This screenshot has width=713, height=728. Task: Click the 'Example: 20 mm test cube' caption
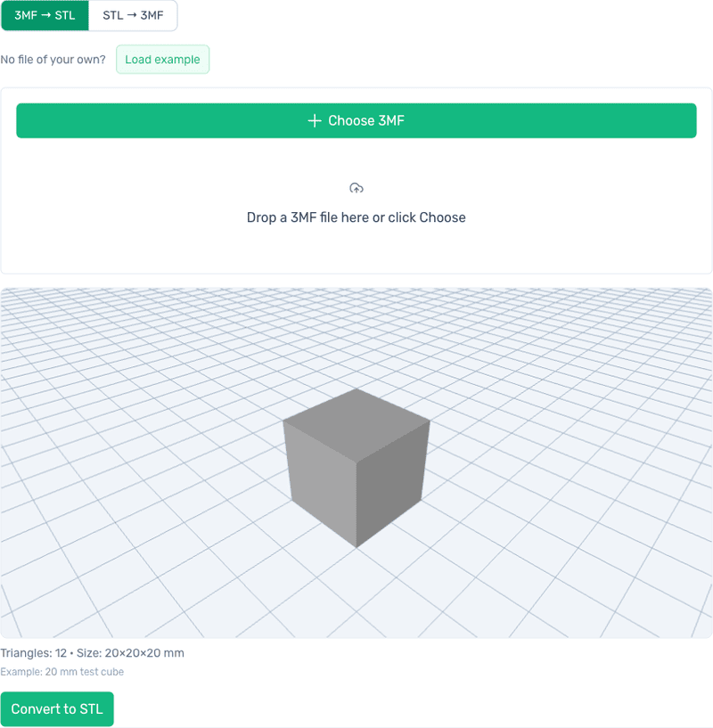click(x=62, y=672)
